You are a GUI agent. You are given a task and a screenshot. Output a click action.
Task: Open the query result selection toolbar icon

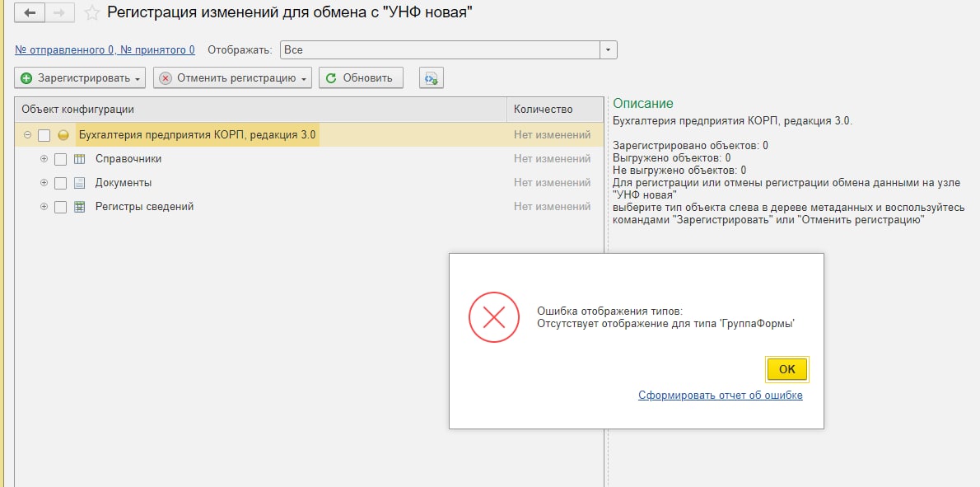tap(432, 78)
